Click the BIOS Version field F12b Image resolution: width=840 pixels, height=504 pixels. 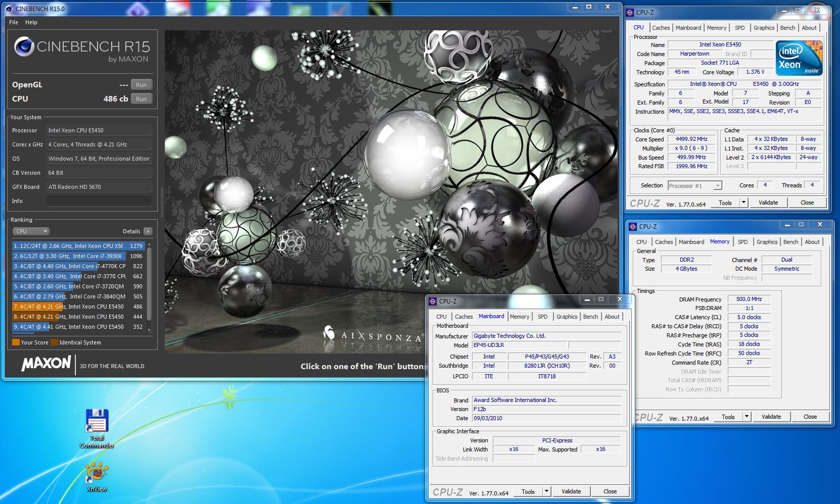pos(547,409)
